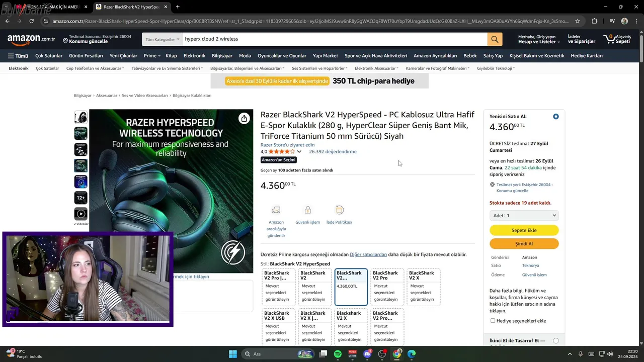Screen dimensions: 644x362
Task: Show hidden system tray icons chevron
Action: [570, 354]
